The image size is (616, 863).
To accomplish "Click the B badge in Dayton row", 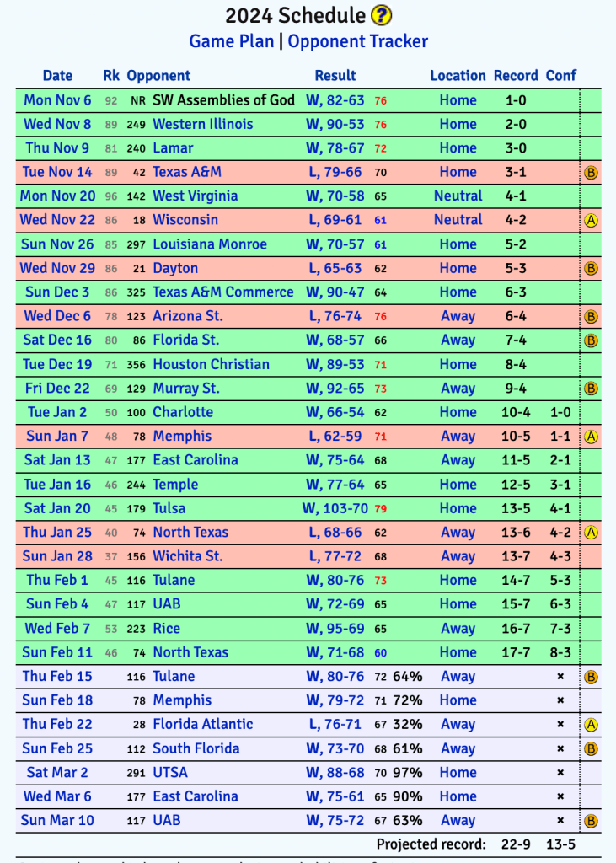I will [591, 269].
